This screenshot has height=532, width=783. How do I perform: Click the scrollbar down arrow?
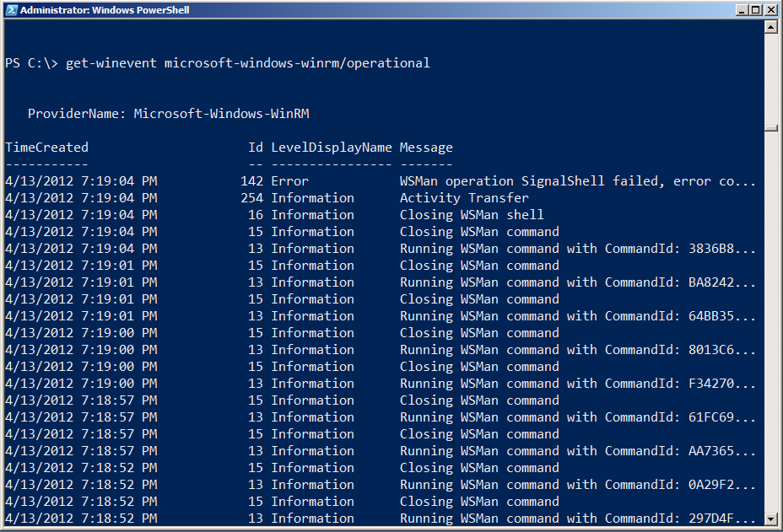771,519
